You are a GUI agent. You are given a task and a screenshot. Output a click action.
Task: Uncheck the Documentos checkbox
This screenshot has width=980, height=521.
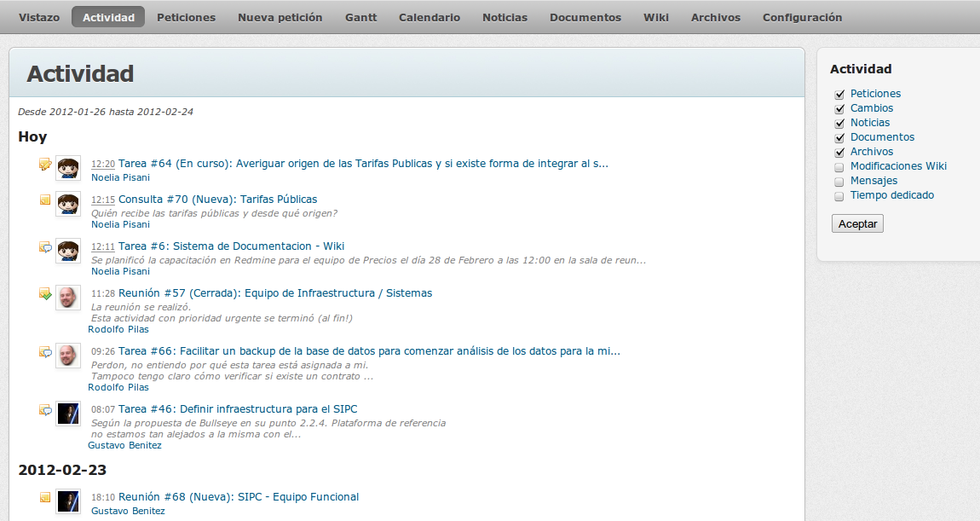click(839, 137)
